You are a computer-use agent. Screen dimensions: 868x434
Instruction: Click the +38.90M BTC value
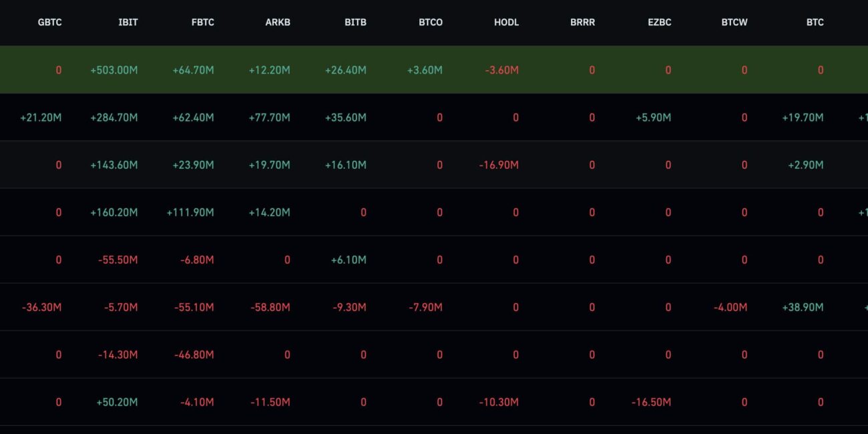pos(803,307)
